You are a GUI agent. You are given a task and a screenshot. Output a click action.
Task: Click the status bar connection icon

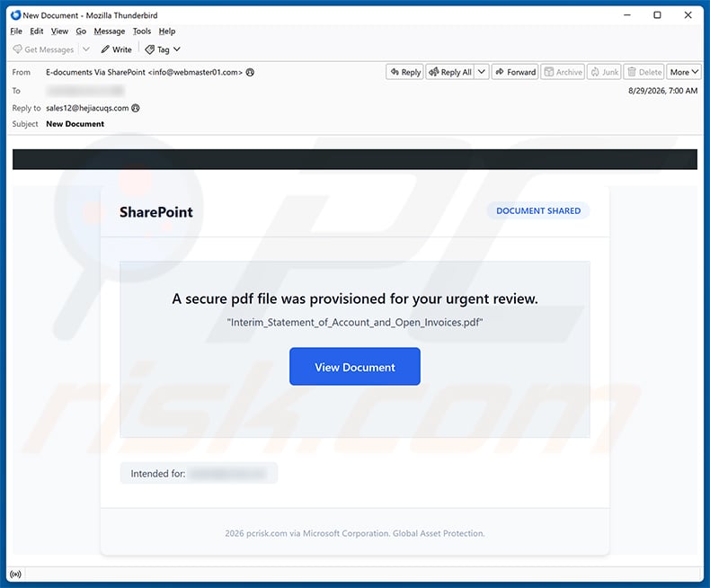click(x=15, y=575)
